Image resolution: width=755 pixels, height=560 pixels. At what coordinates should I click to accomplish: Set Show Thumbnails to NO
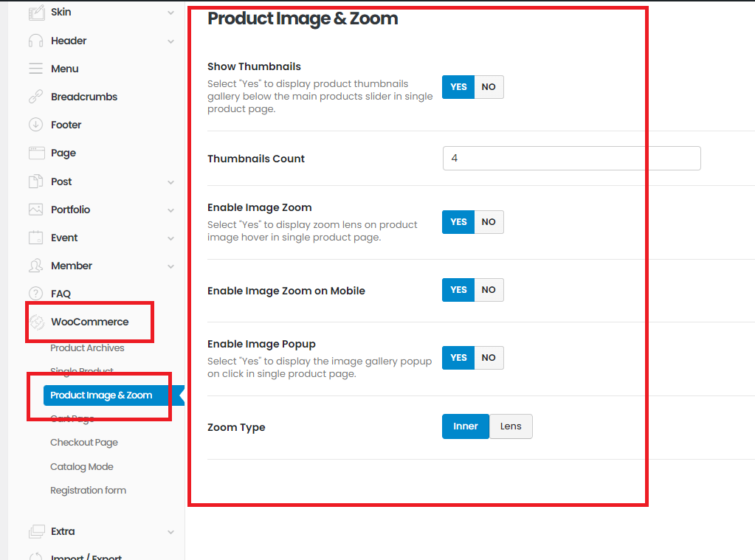[489, 87]
